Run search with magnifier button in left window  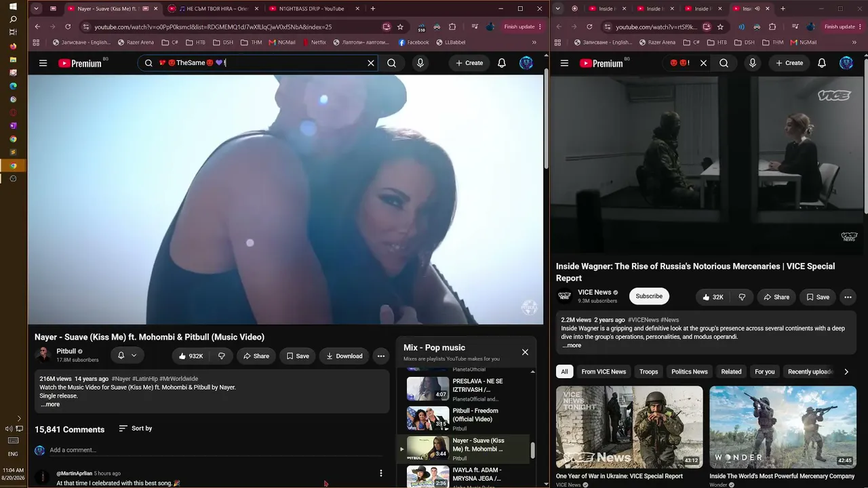pyautogui.click(x=391, y=63)
